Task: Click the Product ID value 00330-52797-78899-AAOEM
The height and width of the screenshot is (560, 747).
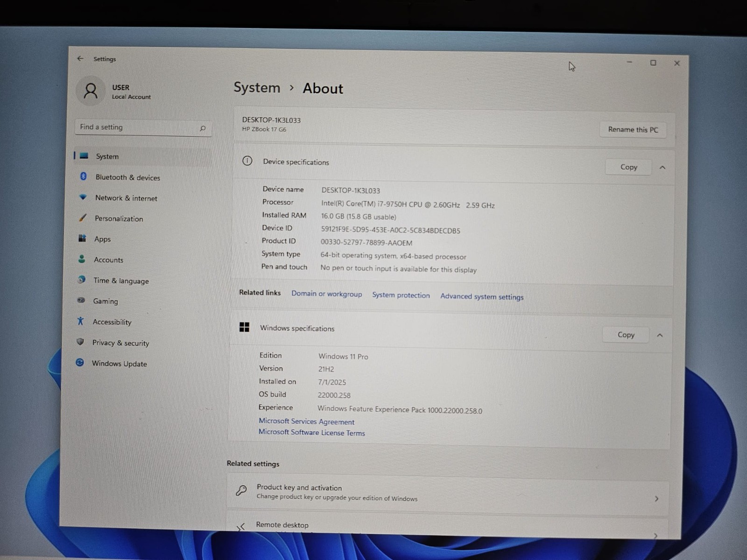Action: pos(366,243)
